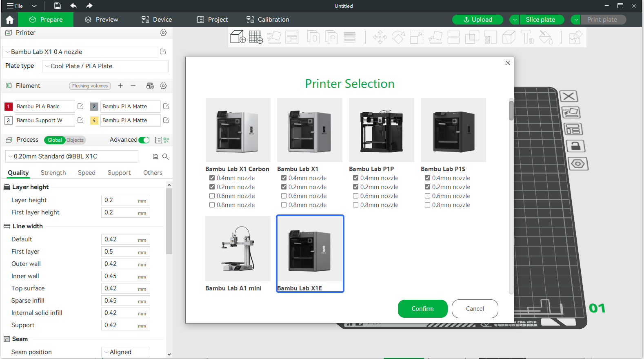Click the Upload button
This screenshot has width=644, height=359.
(477, 20)
